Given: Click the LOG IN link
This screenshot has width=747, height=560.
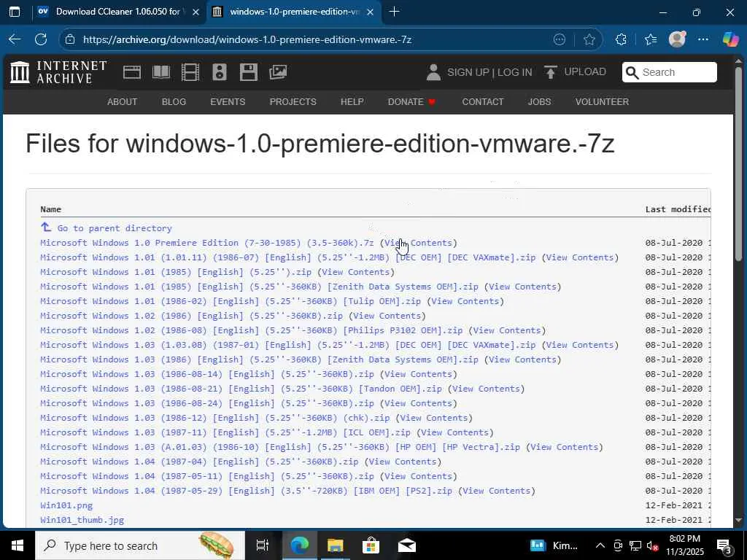Looking at the screenshot, I should [x=514, y=72].
